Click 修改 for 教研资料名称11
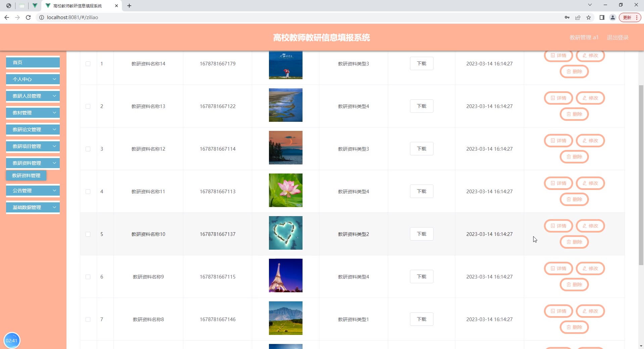 tap(590, 183)
